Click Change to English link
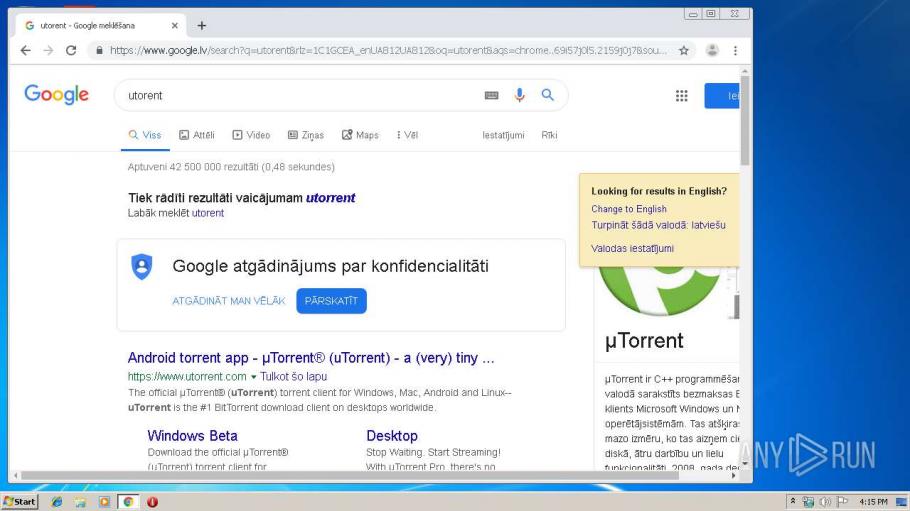Screen dimensions: 910x511 tap(629, 209)
